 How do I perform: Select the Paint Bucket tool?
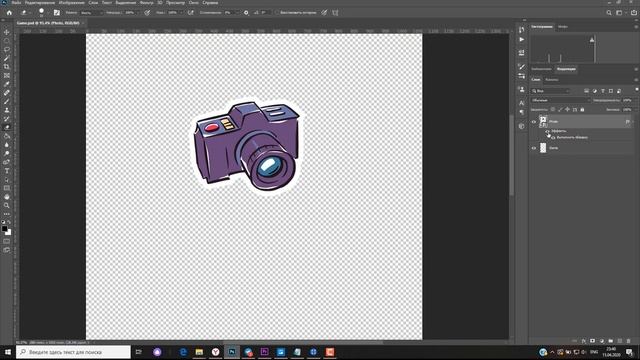tap(7, 136)
